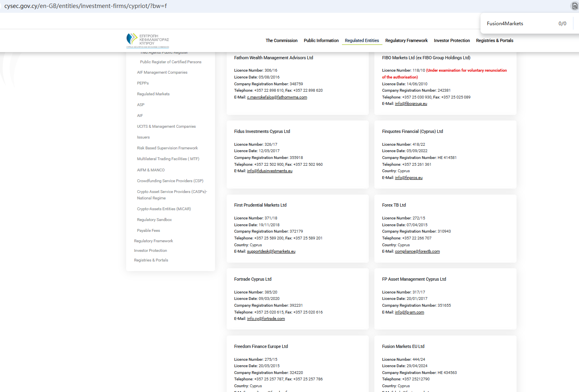This screenshot has width=579, height=392.
Task: Open the Fusion Markets EU Ltd entry
Action: [403, 346]
